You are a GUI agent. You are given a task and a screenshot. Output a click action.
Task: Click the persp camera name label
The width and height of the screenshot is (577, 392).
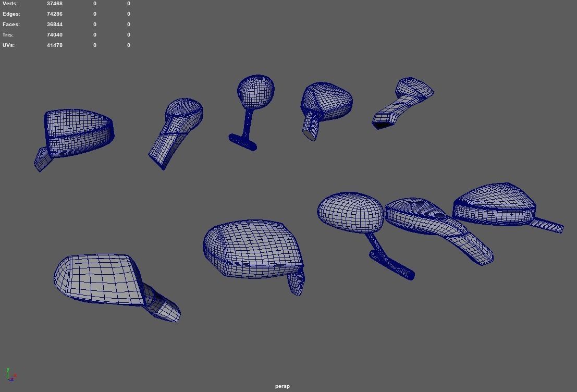point(282,386)
